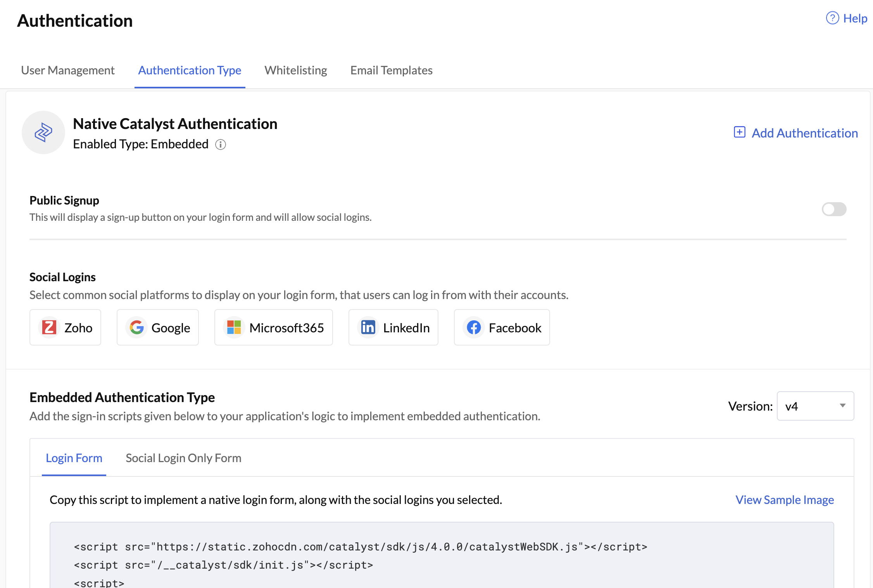
Task: Open the Whitelisting tab
Action: tap(295, 70)
